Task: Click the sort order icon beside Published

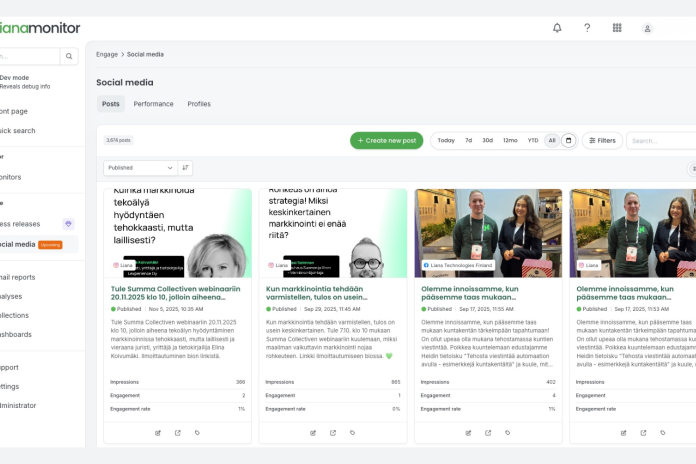Action: pos(186,168)
